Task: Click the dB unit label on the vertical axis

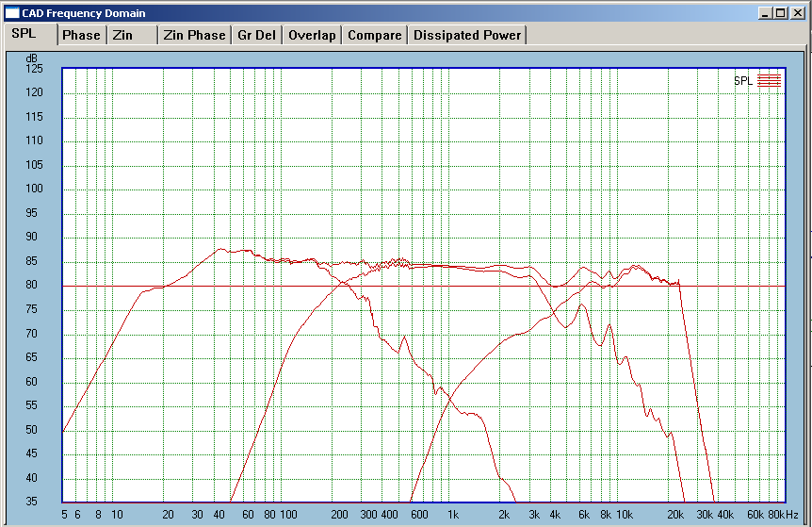Action: [x=31, y=58]
